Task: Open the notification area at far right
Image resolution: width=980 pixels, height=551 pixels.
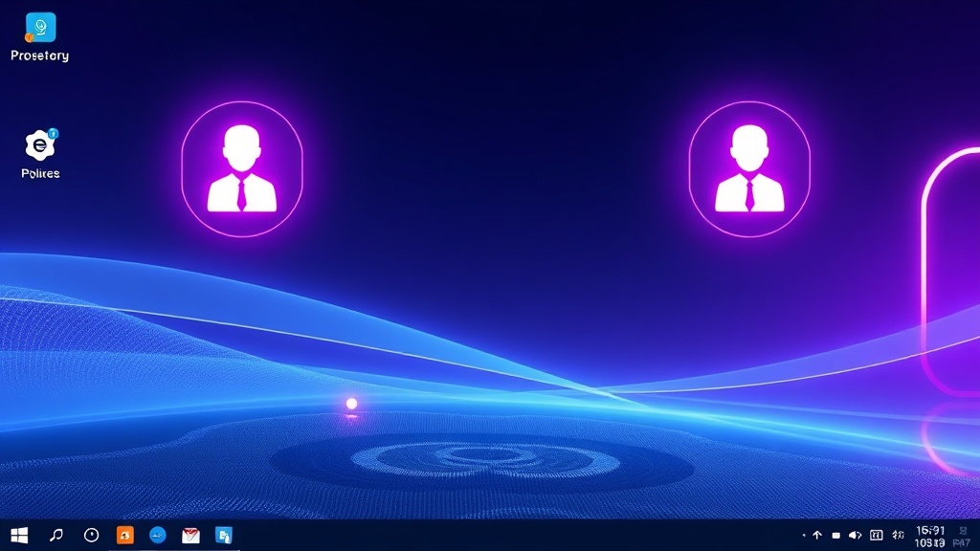Action: pyautogui.click(x=963, y=537)
